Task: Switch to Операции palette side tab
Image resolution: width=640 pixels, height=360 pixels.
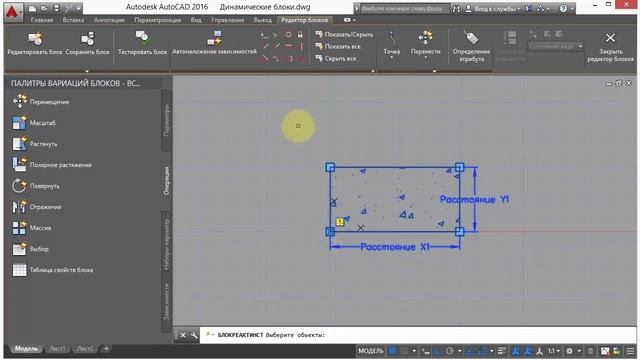Action: coord(167,181)
